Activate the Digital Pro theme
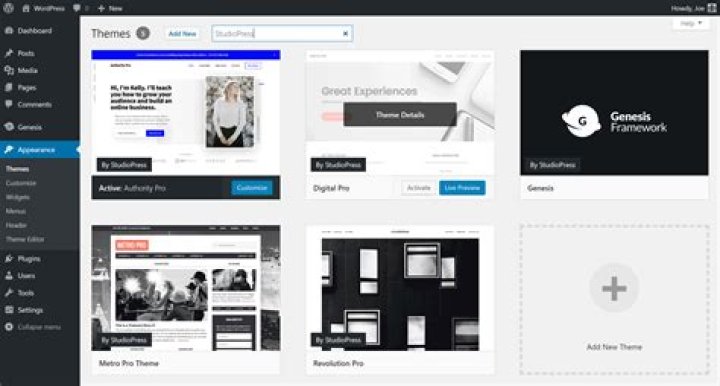 [x=418, y=188]
